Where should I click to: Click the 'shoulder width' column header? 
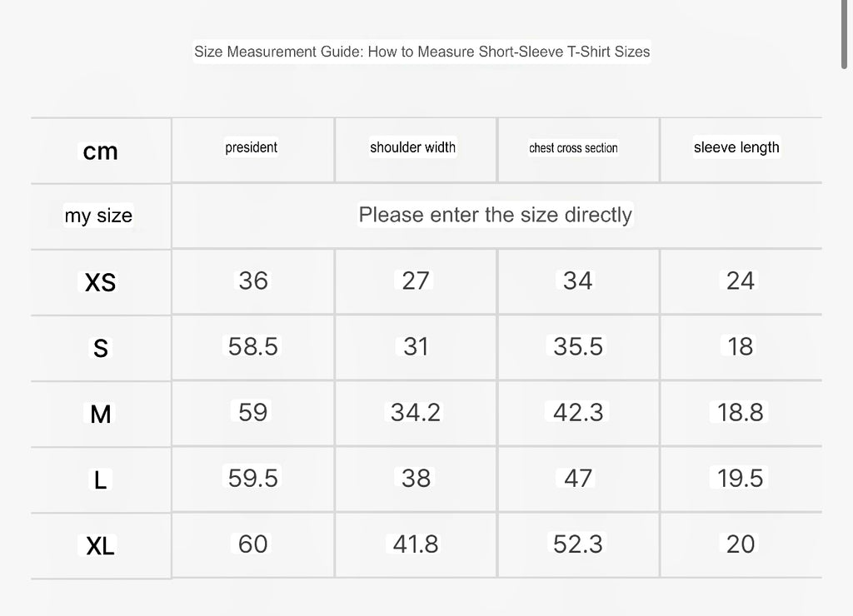(413, 147)
